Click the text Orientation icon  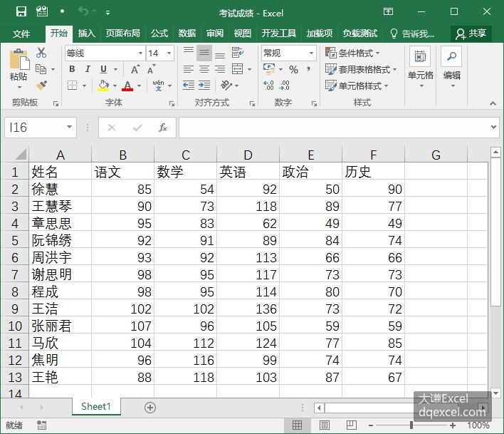(226, 86)
